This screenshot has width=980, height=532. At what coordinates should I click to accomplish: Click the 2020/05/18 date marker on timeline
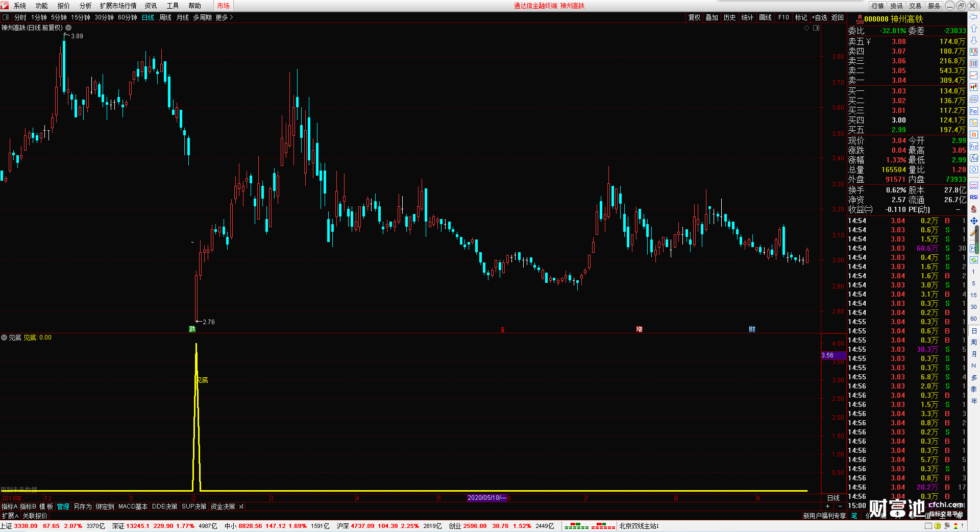click(x=487, y=498)
